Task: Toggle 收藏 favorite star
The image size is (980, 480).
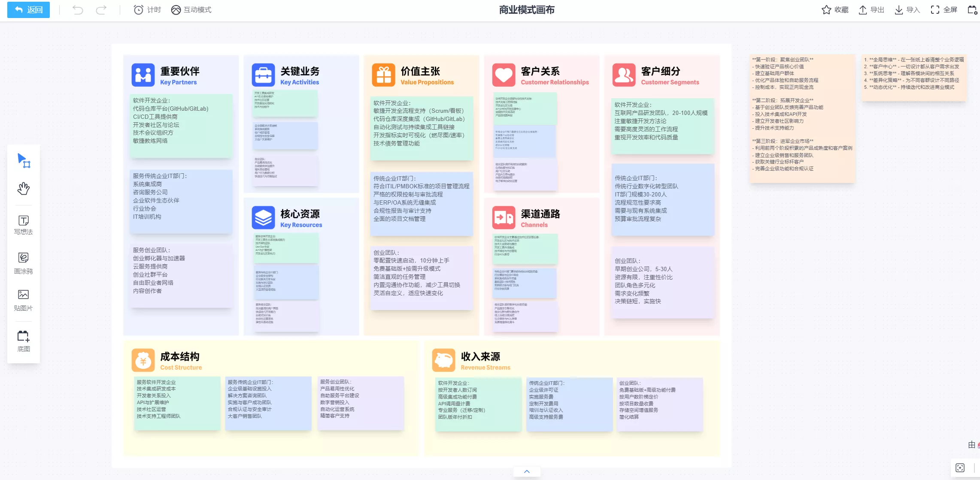Action: [835, 10]
